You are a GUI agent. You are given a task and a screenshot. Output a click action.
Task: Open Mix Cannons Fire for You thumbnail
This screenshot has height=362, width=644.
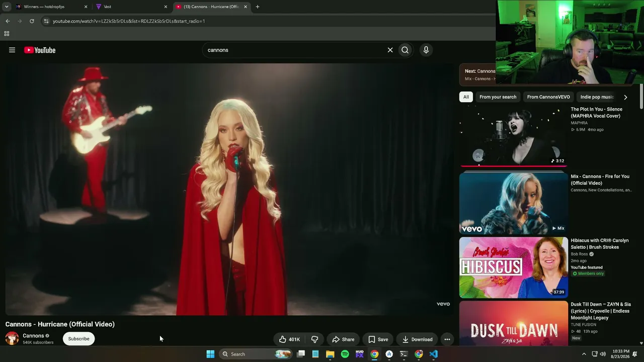(x=513, y=203)
